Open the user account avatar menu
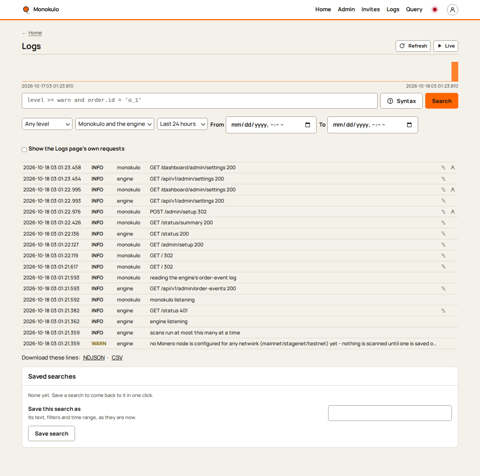Screen dimensions: 480x476 coord(452,10)
